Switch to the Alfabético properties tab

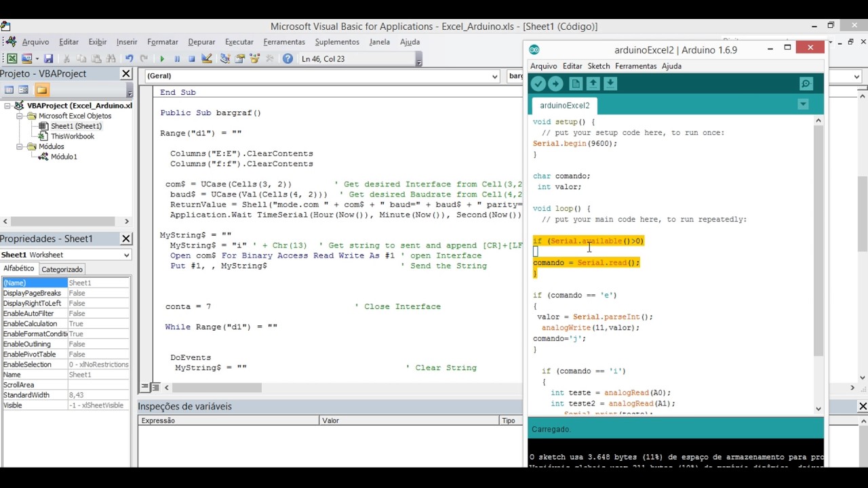point(18,269)
